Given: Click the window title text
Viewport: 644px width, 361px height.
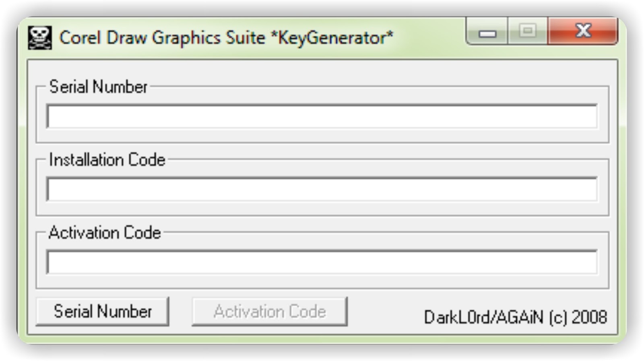Looking at the screenshot, I should [225, 38].
